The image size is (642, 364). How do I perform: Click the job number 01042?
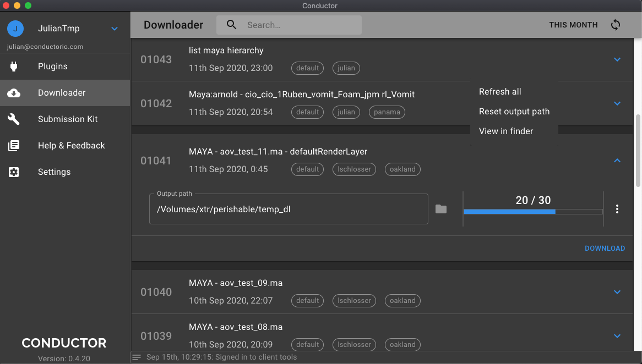[156, 104]
